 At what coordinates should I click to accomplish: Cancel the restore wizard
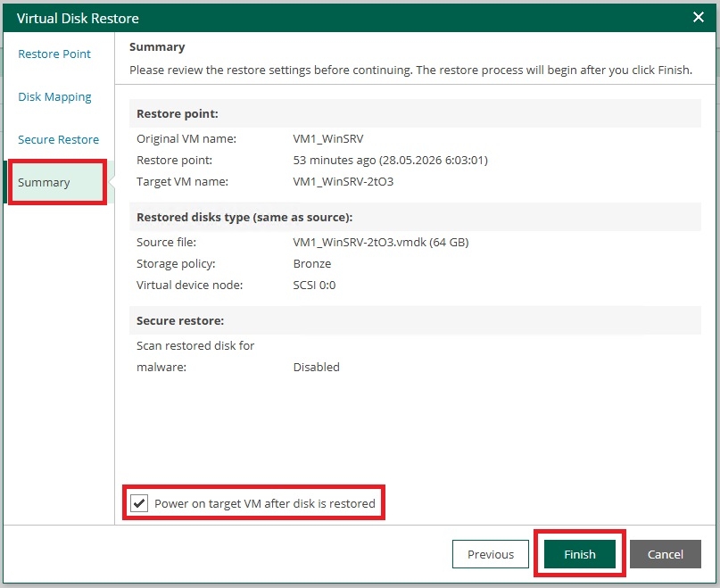click(665, 554)
